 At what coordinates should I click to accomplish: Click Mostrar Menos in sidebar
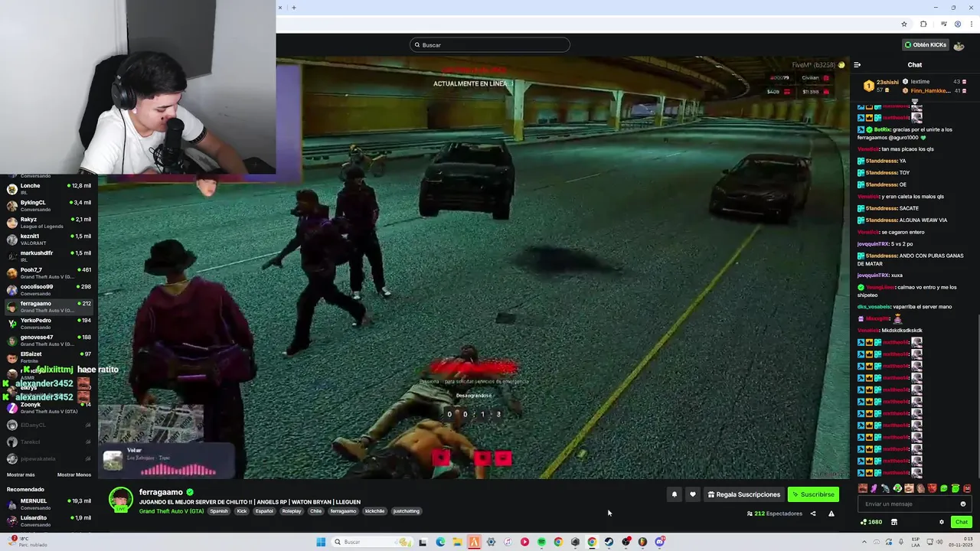74,474
